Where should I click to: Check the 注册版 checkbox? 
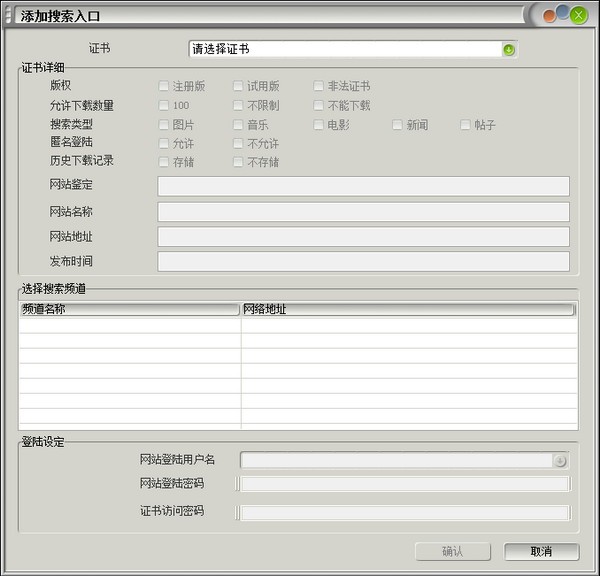(163, 86)
